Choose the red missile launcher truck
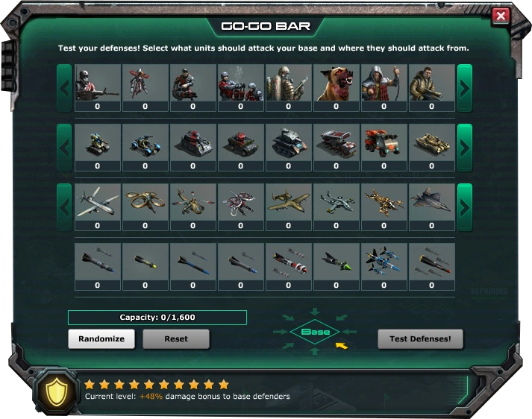The width and height of the screenshot is (532, 419). click(337, 147)
